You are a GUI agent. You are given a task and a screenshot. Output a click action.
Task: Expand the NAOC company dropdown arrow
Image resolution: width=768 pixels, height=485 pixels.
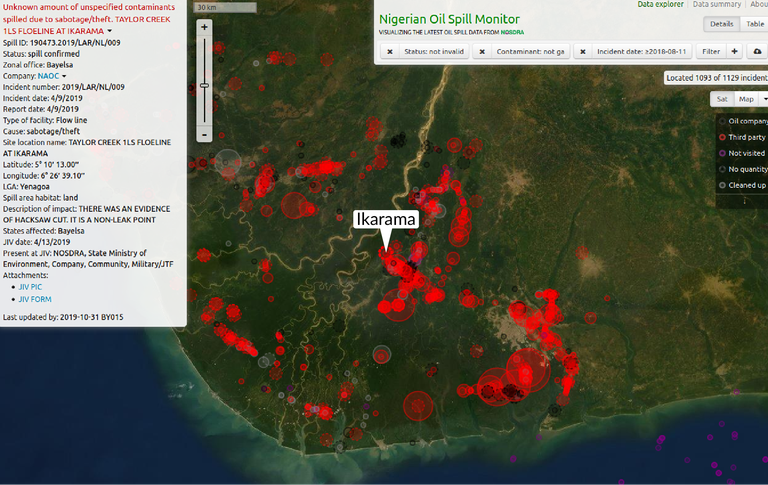(x=64, y=76)
